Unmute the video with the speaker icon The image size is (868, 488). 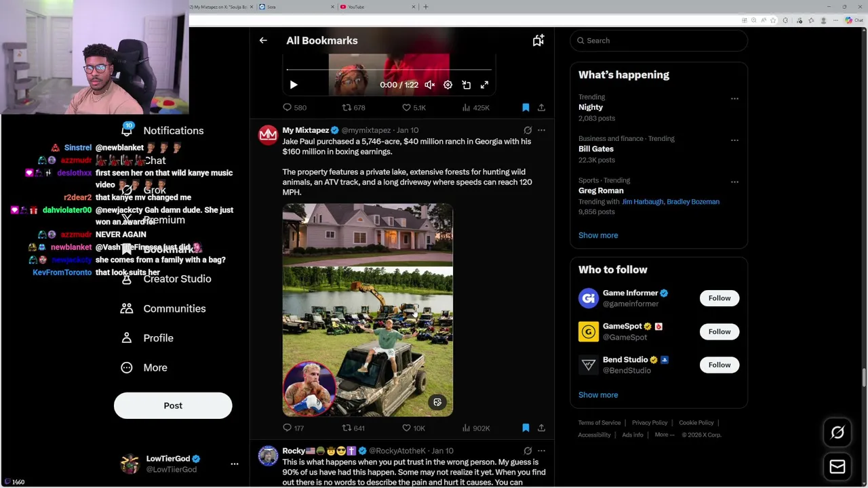(430, 85)
